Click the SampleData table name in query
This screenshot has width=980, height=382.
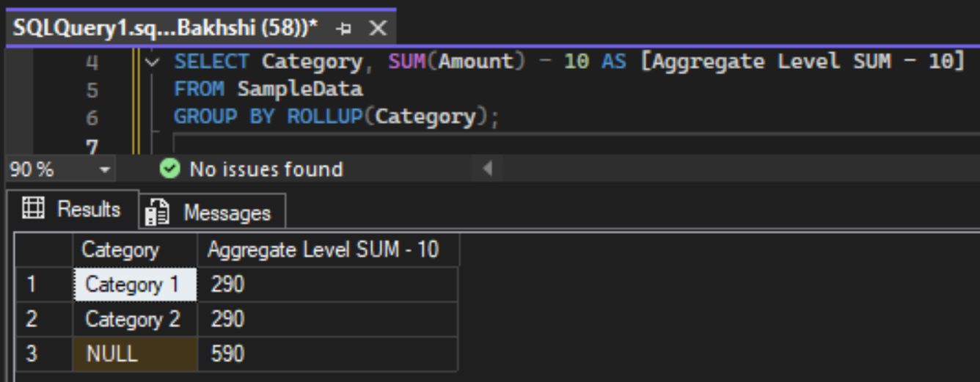click(299, 89)
